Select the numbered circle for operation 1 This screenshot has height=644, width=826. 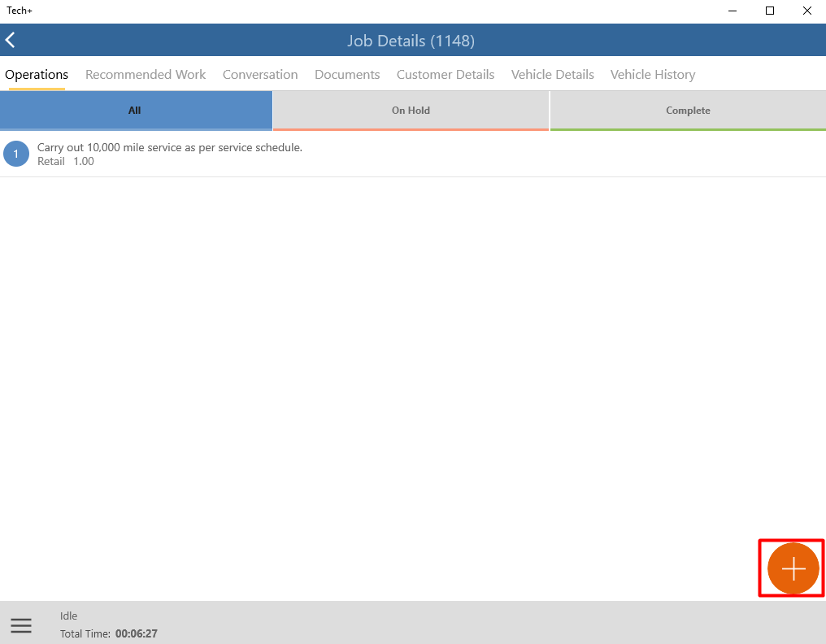16,154
